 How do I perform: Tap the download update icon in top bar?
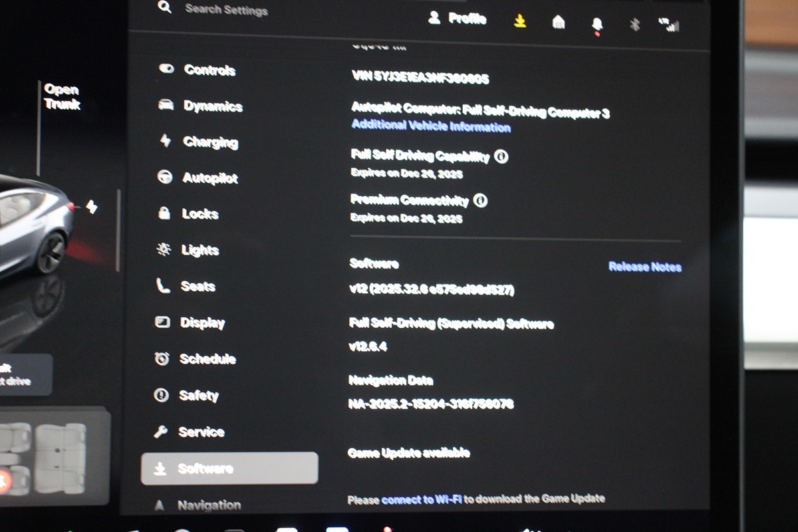pyautogui.click(x=520, y=21)
